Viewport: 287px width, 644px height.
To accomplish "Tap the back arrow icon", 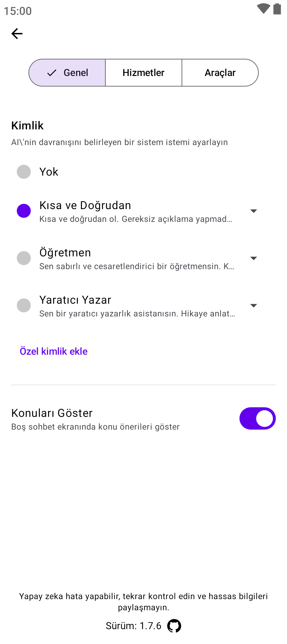I will coord(17,34).
